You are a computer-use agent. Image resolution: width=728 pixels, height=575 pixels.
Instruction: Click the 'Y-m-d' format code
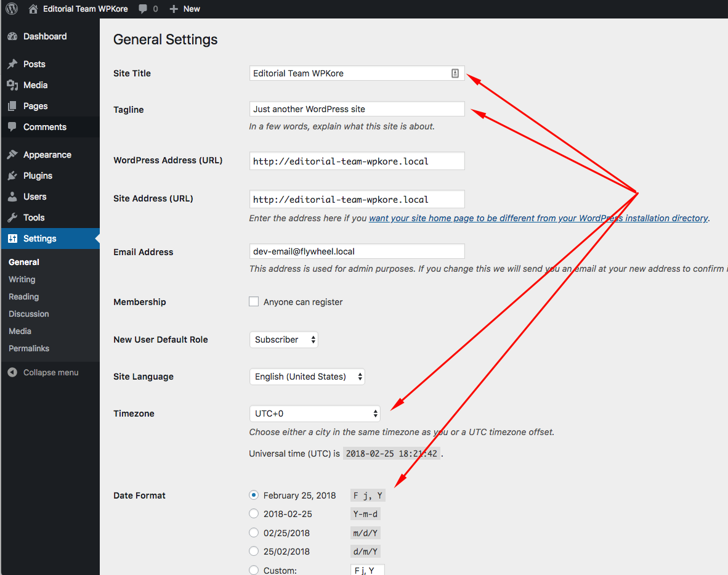coord(365,514)
